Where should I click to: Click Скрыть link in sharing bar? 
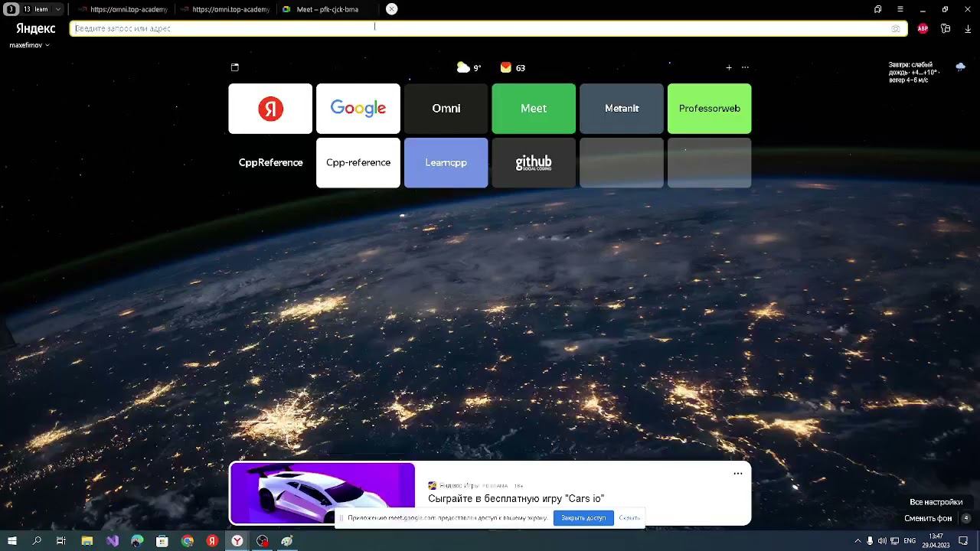629,518
